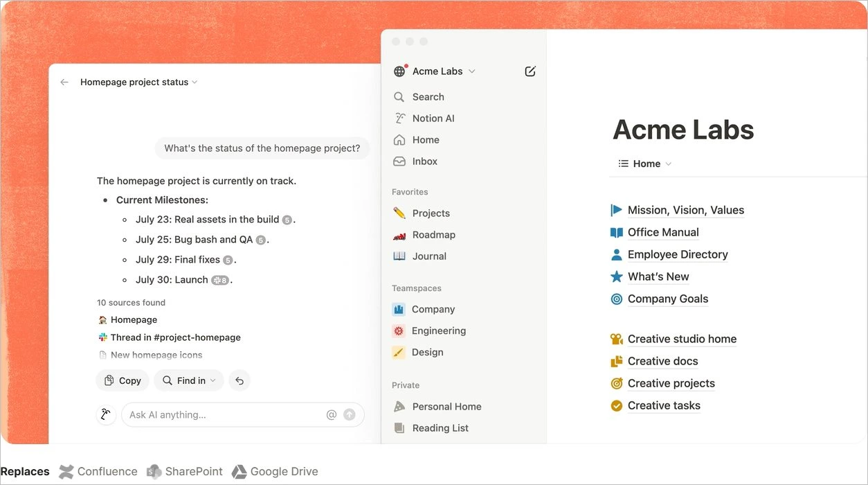This screenshot has width=868, height=485.
Task: Open the Office Manual page
Action: tap(663, 232)
